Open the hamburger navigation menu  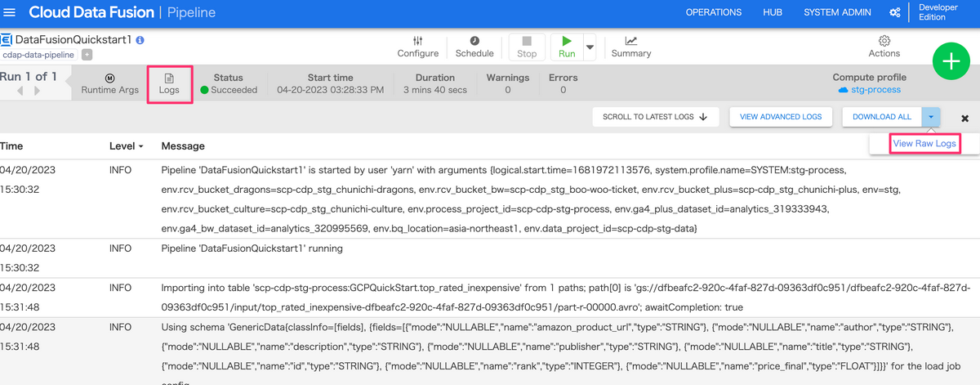pos(8,12)
